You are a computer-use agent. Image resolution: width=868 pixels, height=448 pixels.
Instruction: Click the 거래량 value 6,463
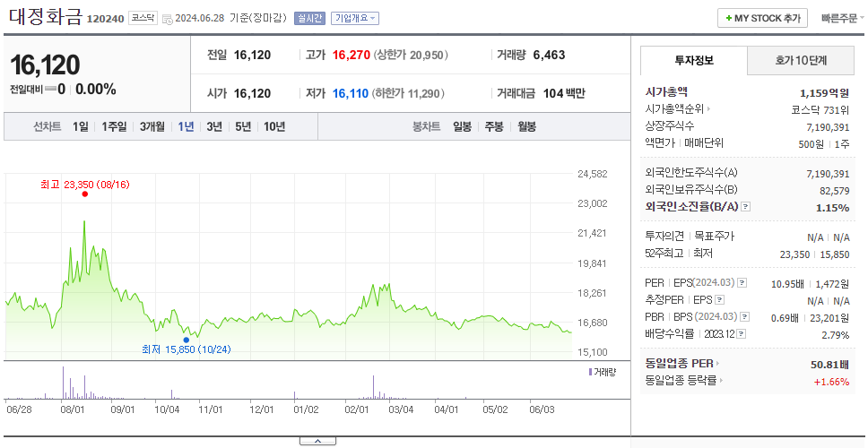(549, 56)
